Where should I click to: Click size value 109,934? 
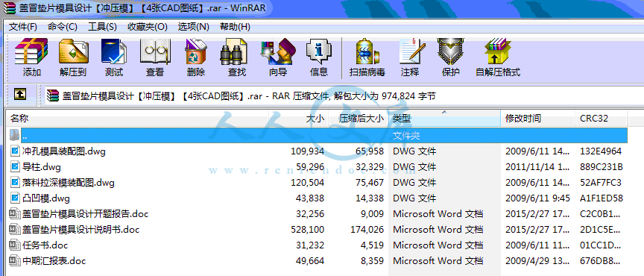(307, 151)
